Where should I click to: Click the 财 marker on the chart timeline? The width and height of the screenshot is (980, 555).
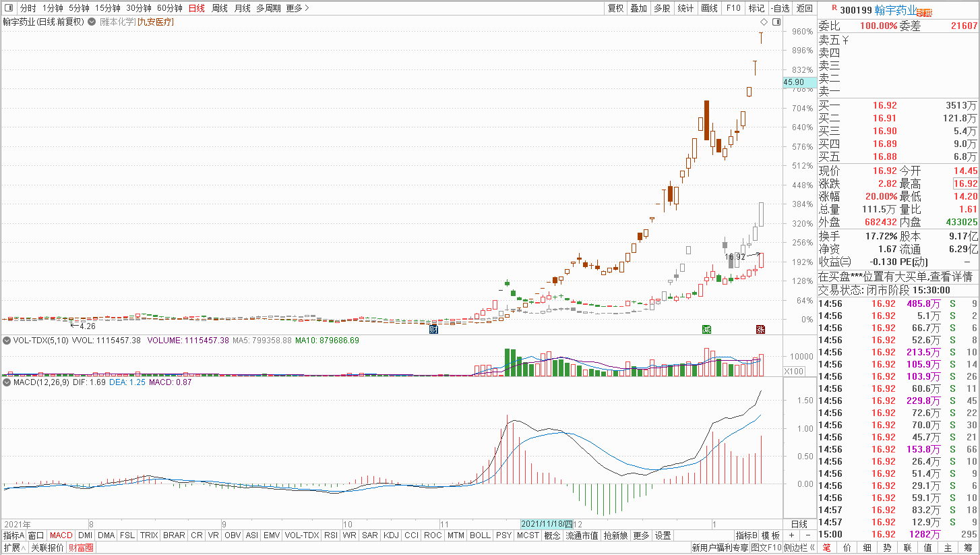(x=434, y=329)
